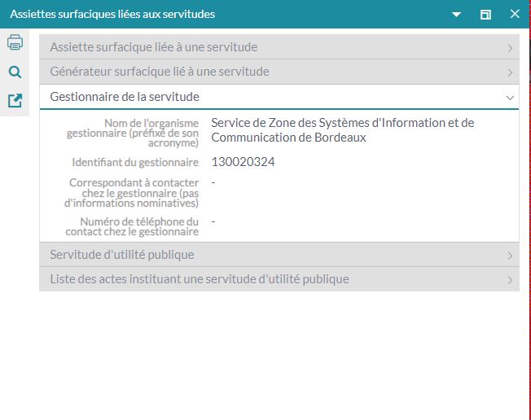Open the Assiette surfacique liée à une servitude section
The height and width of the screenshot is (420, 531).
pyautogui.click(x=153, y=47)
